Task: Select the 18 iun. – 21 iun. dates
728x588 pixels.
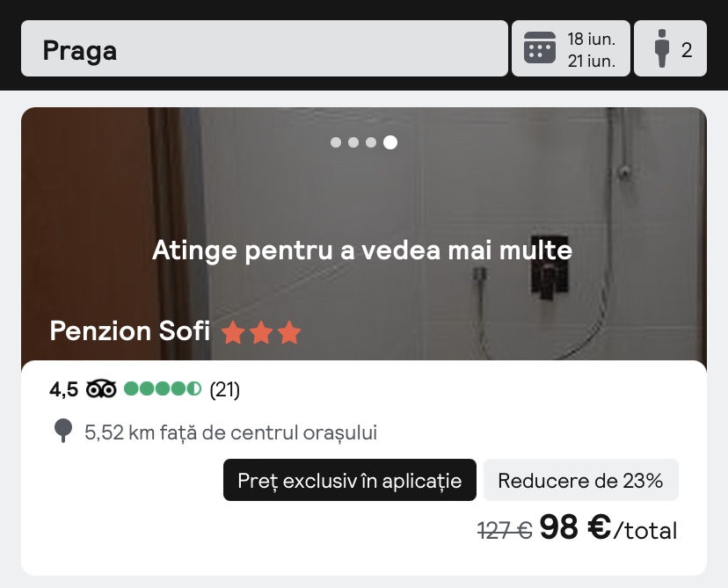Action: point(592,49)
